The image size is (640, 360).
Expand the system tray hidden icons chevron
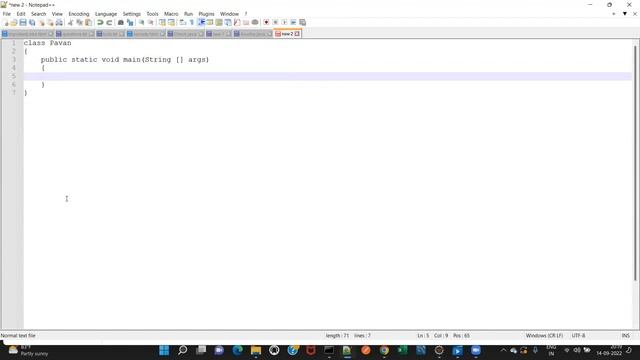(x=503, y=350)
